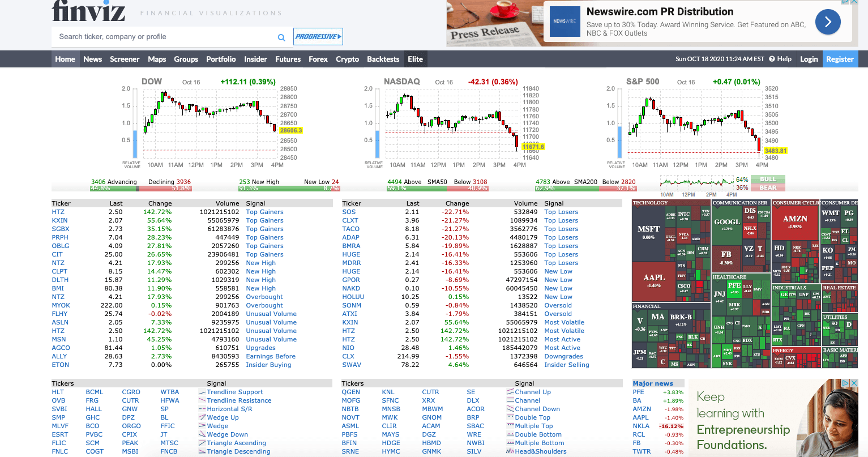868x457 pixels.
Task: Click the GOOGL tile in heatmap
Action: point(727,225)
